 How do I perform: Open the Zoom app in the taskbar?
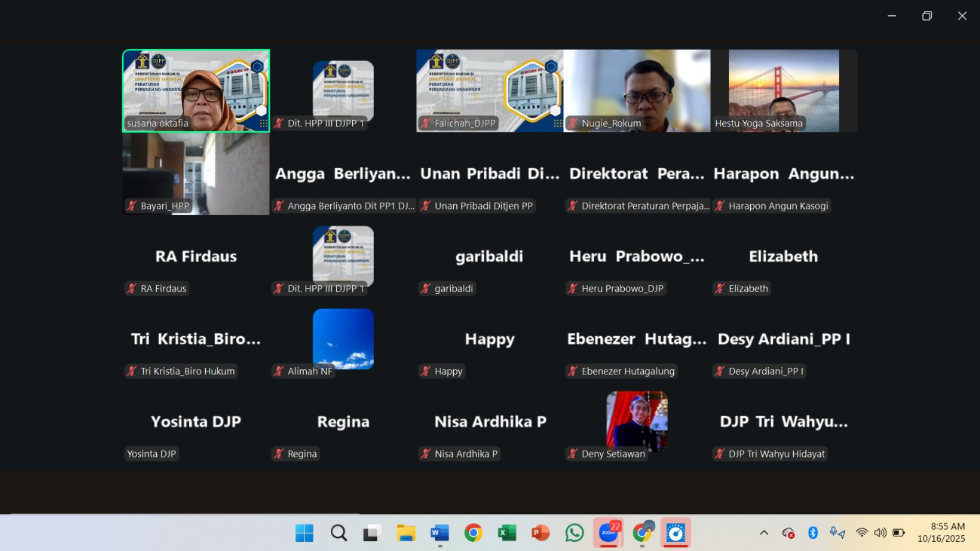(608, 533)
